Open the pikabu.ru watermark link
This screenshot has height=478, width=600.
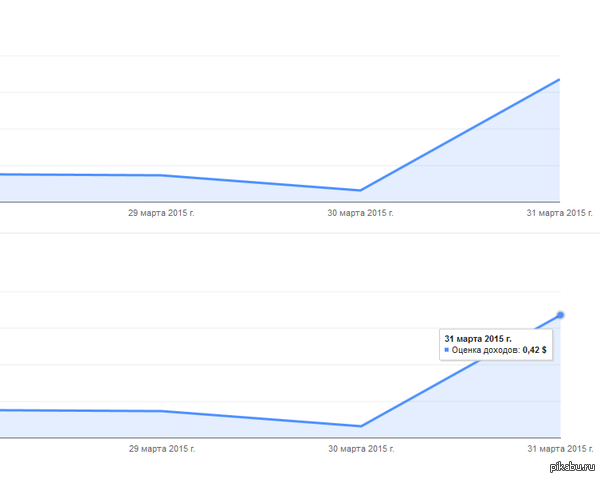(x=572, y=467)
